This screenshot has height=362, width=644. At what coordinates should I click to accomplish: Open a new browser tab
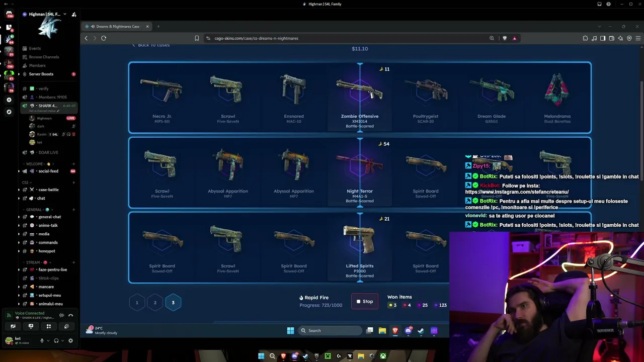point(158,26)
